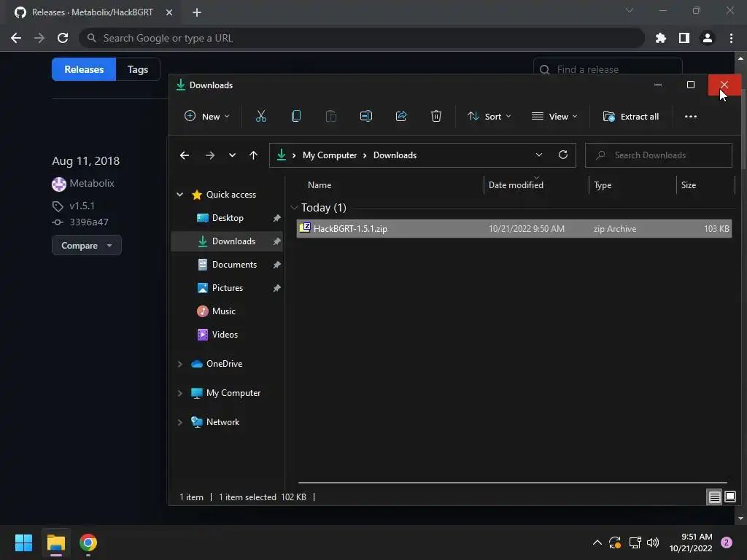Image resolution: width=747 pixels, height=560 pixels.
Task: Open the Compare dropdown on GitHub
Action: point(87,245)
